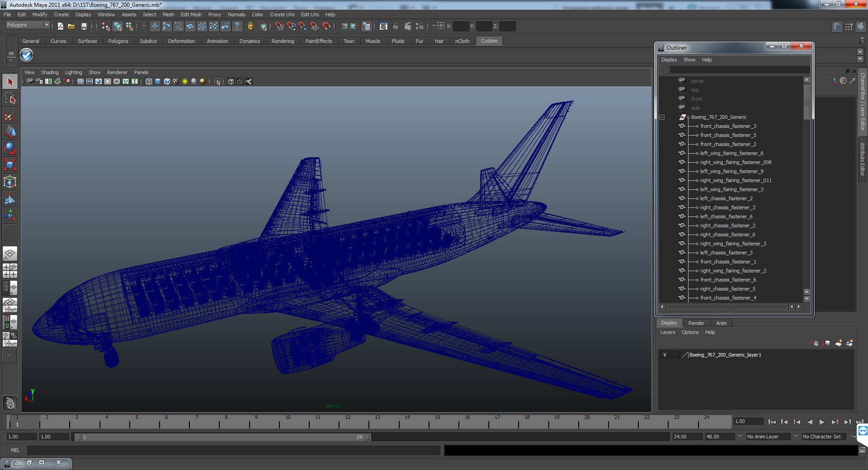Open the Edit Mesh menu
Image resolution: width=868 pixels, height=470 pixels.
click(x=191, y=14)
